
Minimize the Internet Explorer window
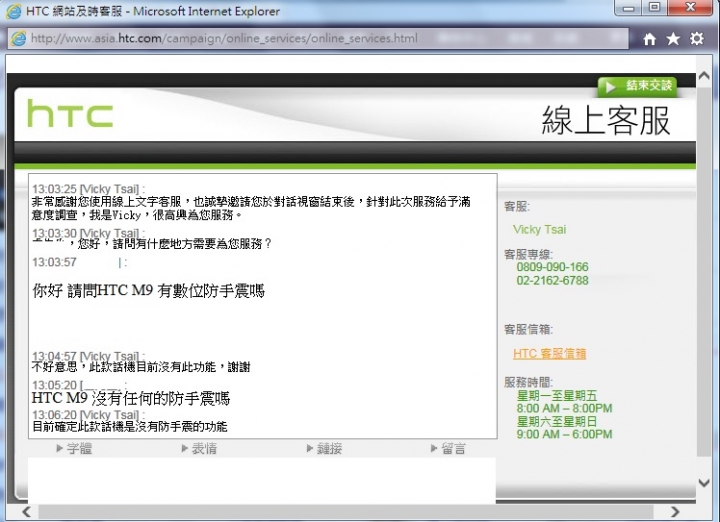(629, 8)
